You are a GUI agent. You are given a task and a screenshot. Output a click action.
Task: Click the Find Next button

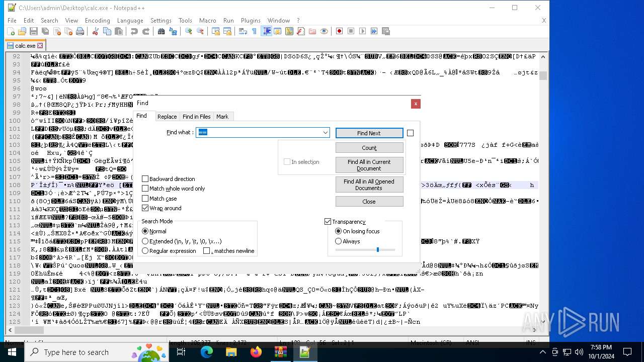(x=369, y=133)
